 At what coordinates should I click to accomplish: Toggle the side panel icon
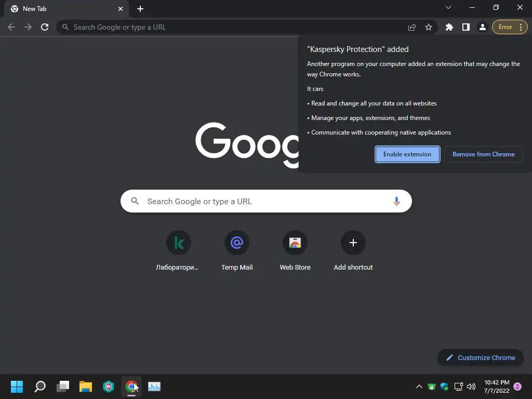click(466, 27)
